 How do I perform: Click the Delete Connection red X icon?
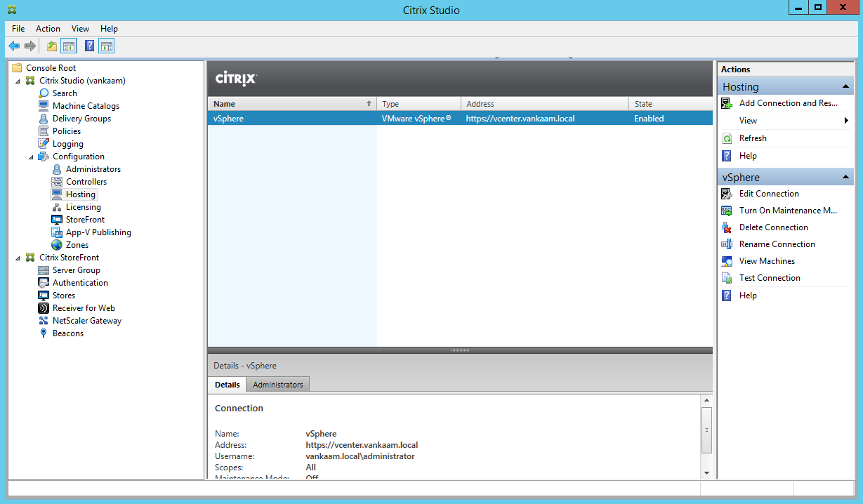coord(727,227)
